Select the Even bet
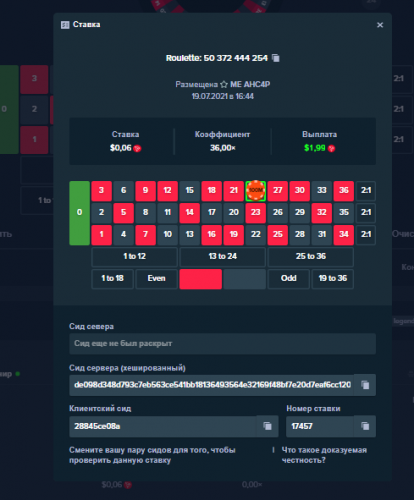Viewport: 414px width, 500px height. (156, 279)
